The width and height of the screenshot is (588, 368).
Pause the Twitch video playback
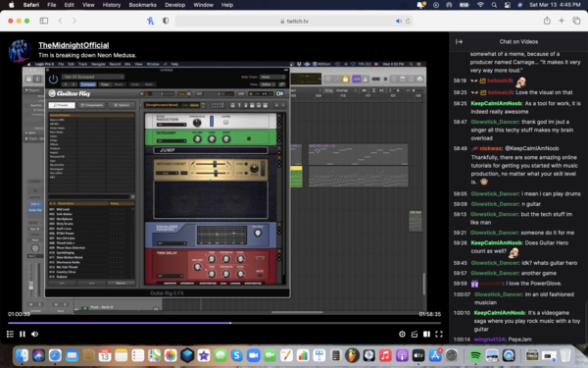[x=23, y=334]
